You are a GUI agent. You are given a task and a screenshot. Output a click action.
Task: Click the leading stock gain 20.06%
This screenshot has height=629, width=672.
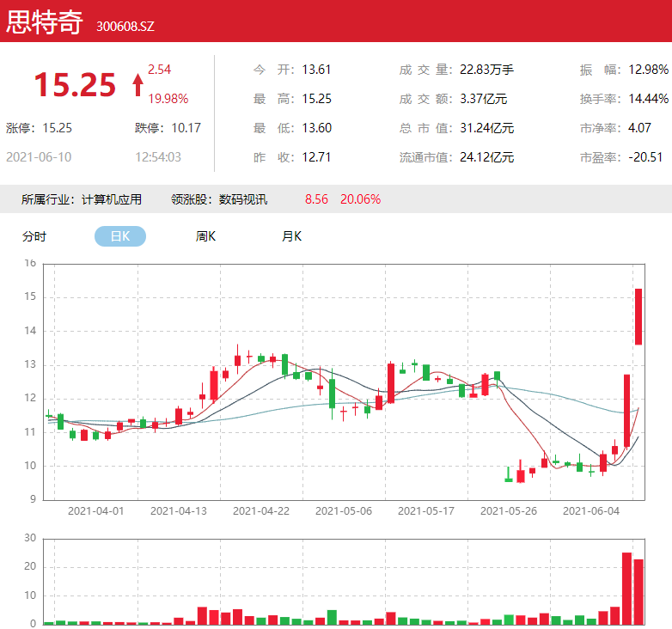(x=360, y=199)
